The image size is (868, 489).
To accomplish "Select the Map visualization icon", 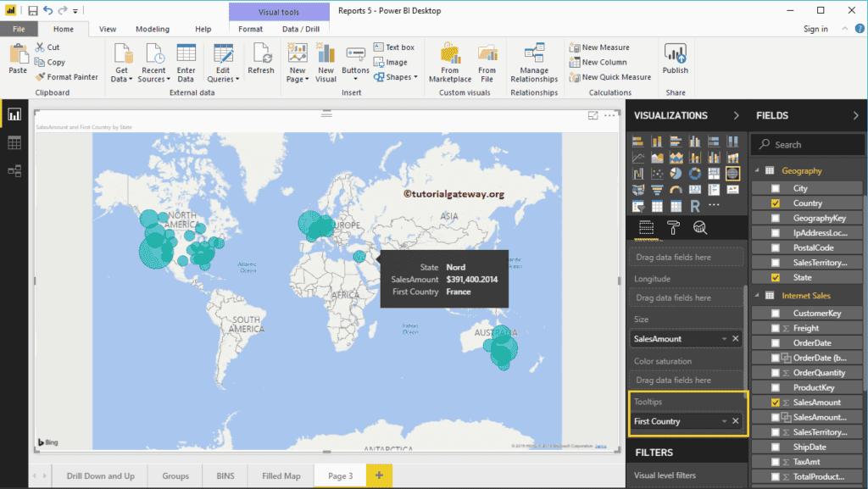I will [x=733, y=174].
